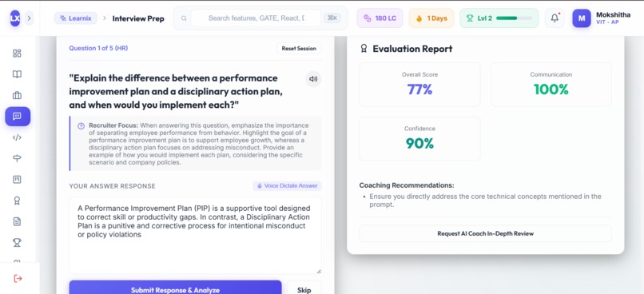Viewport: 644px width, 294px height.
Task: Click the Voice Dictate Answer button
Action: coord(287,186)
